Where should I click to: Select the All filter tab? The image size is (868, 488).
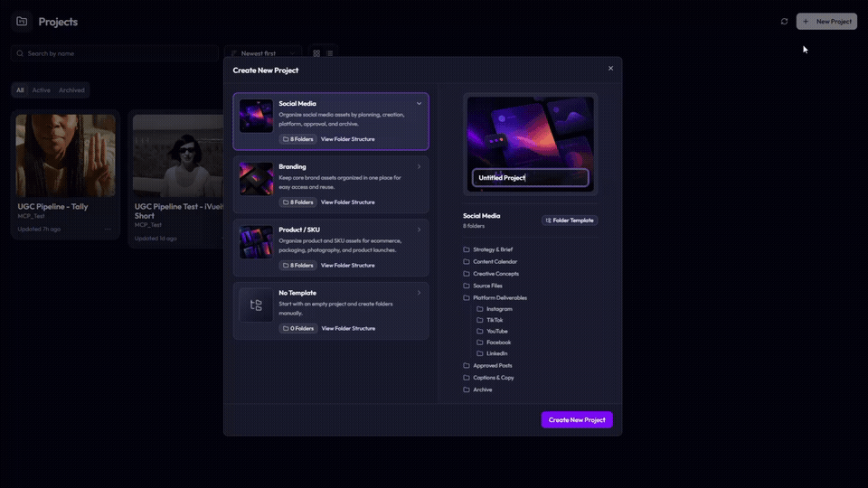[20, 90]
